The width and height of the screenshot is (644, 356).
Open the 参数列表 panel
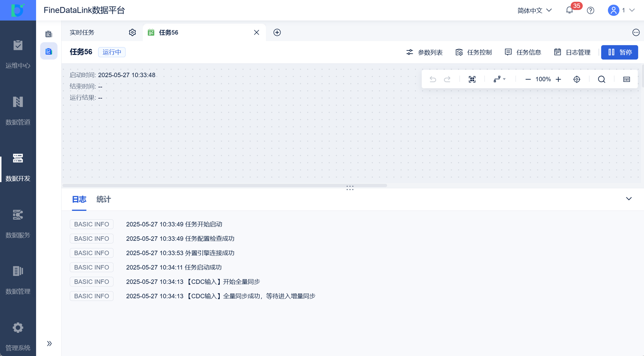425,52
